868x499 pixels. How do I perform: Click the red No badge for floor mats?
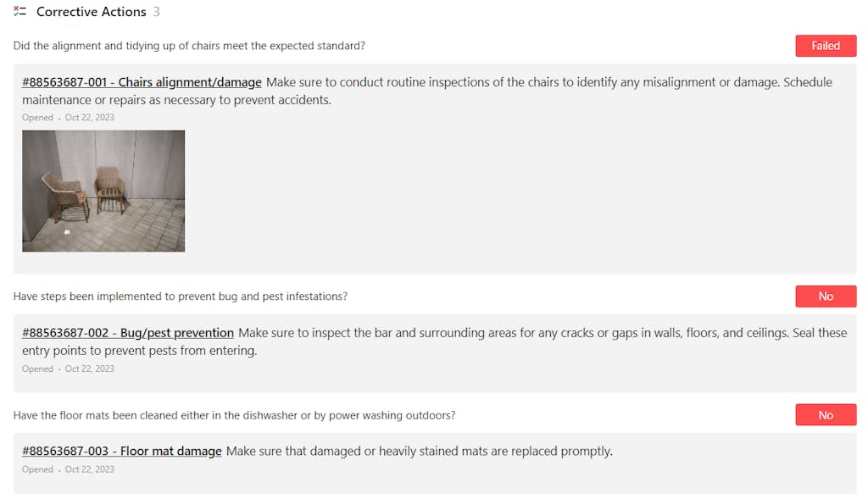[x=826, y=415]
